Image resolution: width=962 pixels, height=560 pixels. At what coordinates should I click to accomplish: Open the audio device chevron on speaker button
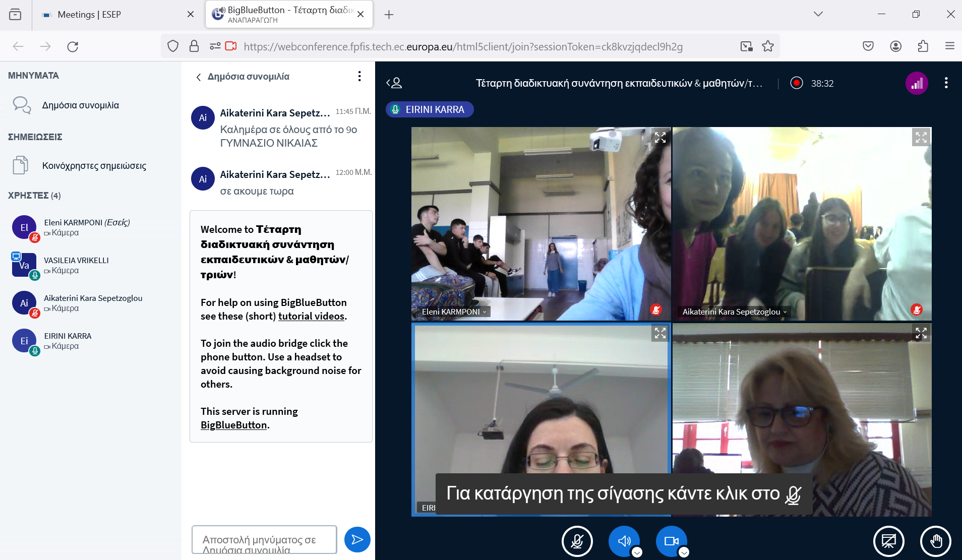(637, 552)
